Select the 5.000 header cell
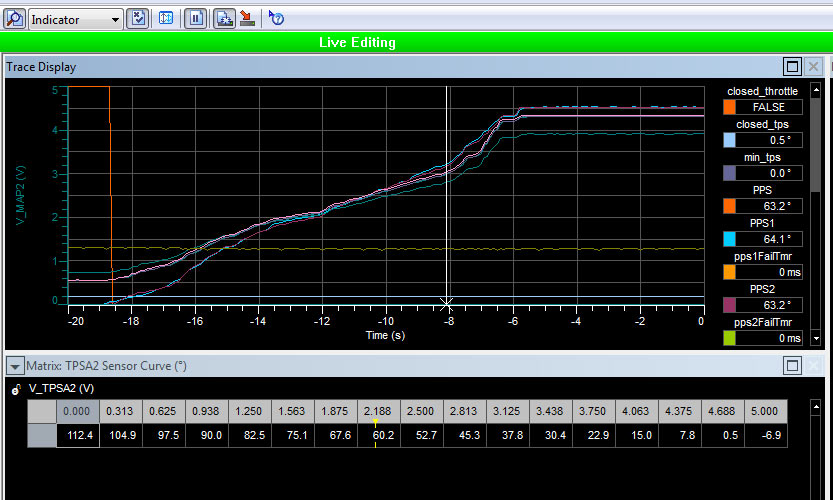 [x=764, y=411]
